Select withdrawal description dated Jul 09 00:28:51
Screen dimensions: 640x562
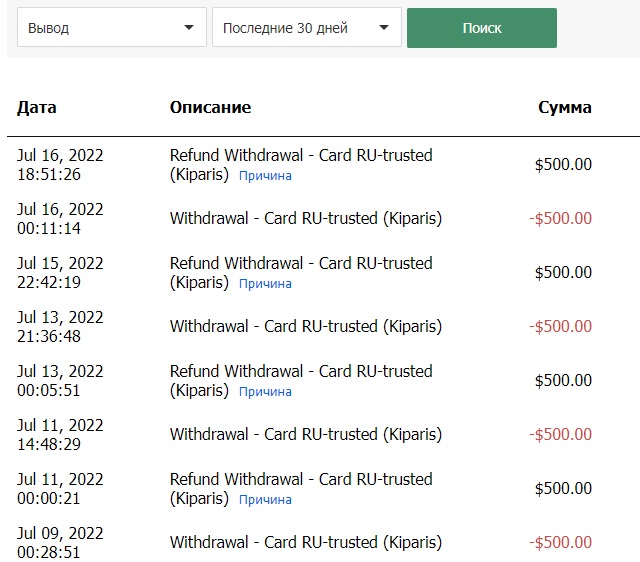point(305,542)
